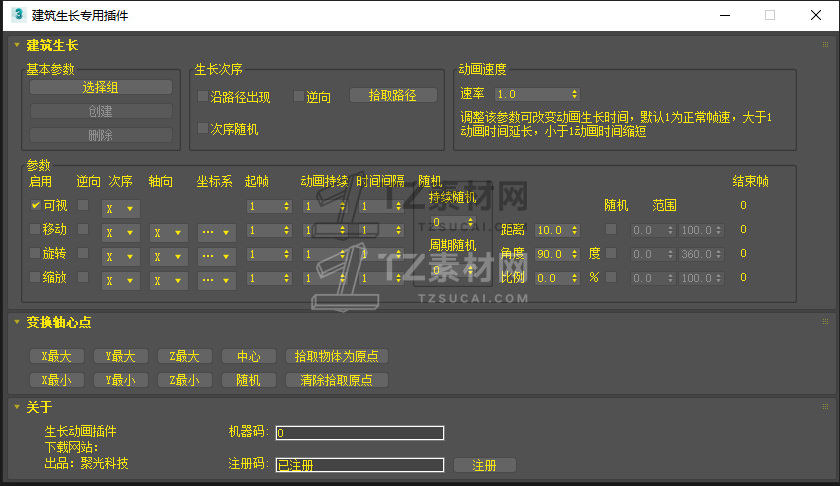Click 起帧 spinner in 可视 row

[269, 206]
